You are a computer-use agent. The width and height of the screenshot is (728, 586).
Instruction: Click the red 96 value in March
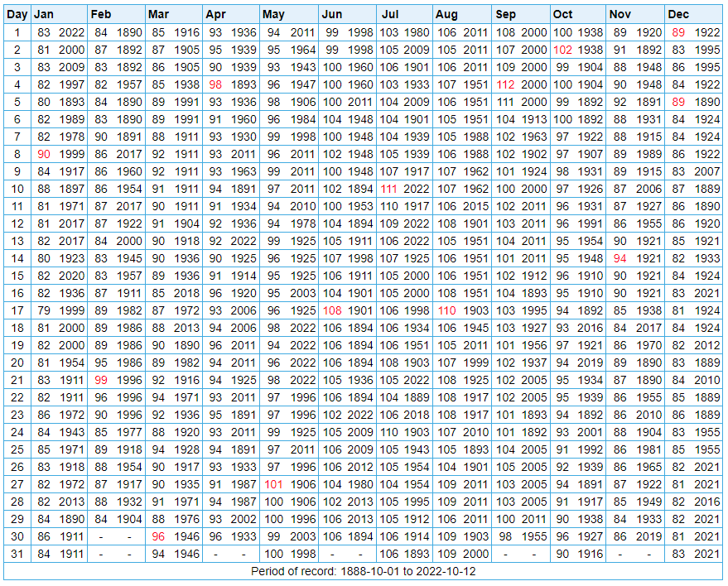[x=159, y=536]
